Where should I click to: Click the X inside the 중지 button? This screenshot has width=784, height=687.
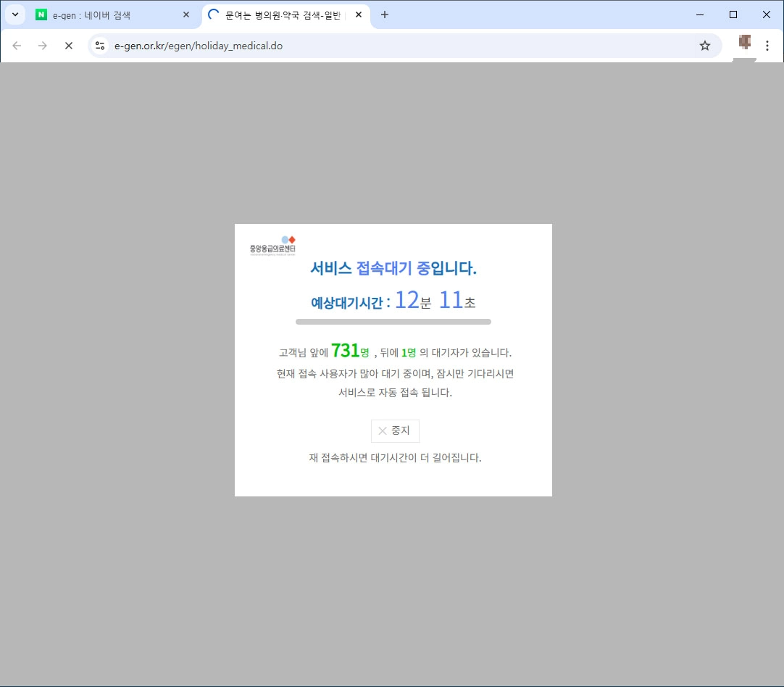[383, 430]
